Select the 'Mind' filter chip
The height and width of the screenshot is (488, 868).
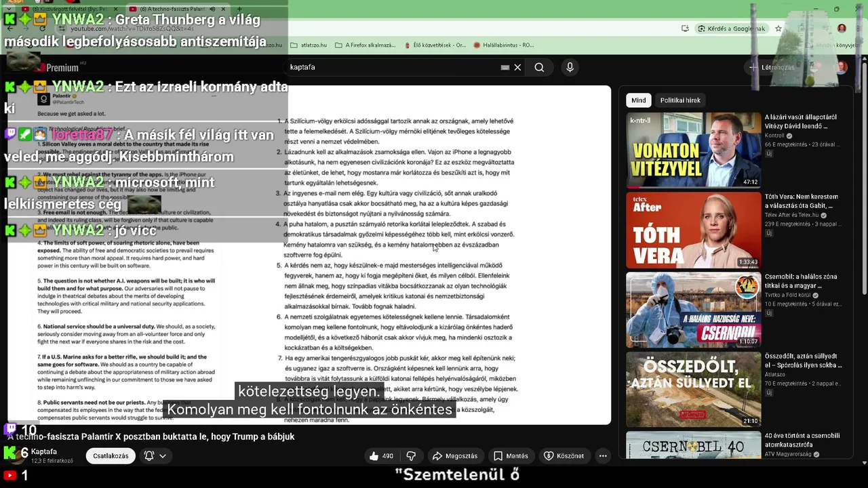pyautogui.click(x=639, y=100)
